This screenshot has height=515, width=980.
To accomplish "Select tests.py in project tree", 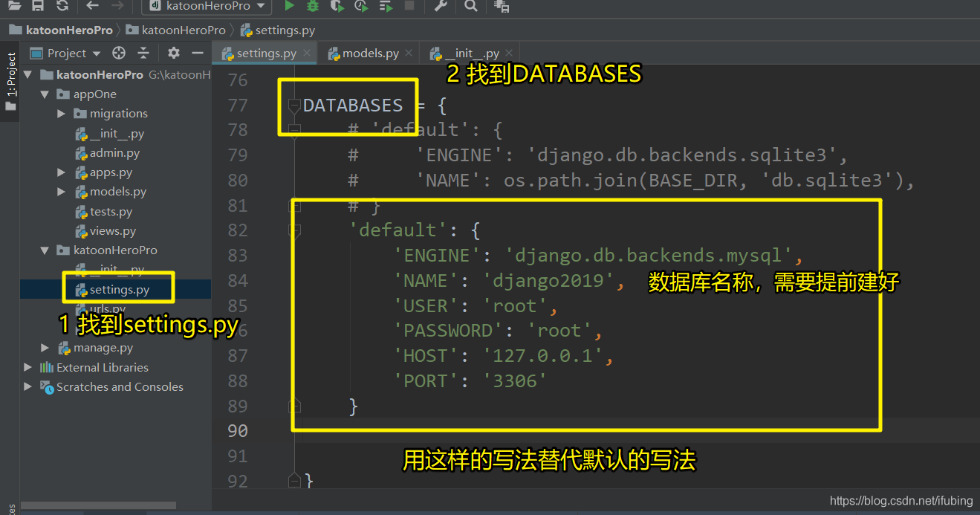I will pyautogui.click(x=111, y=212).
